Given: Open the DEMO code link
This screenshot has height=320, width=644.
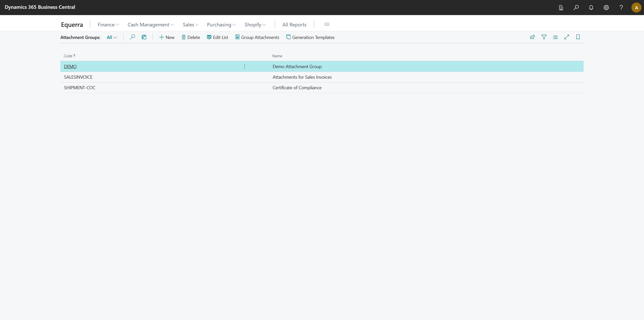Looking at the screenshot, I should [x=70, y=67].
